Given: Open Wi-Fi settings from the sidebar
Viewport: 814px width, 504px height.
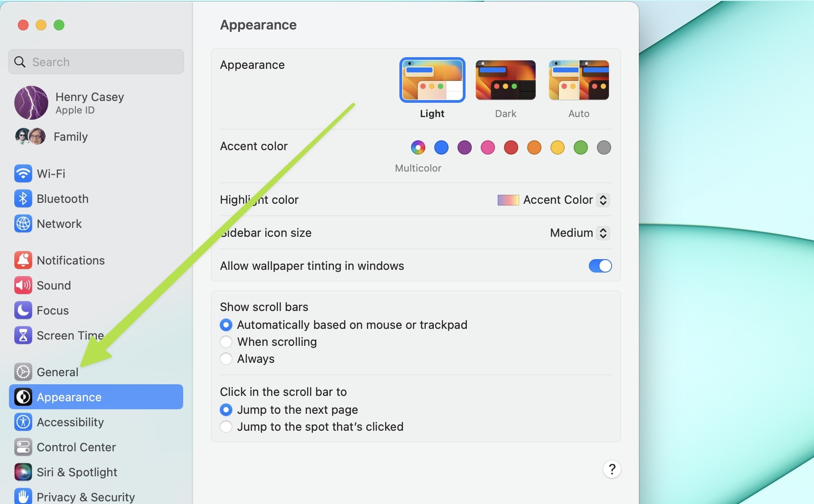Looking at the screenshot, I should [x=50, y=173].
